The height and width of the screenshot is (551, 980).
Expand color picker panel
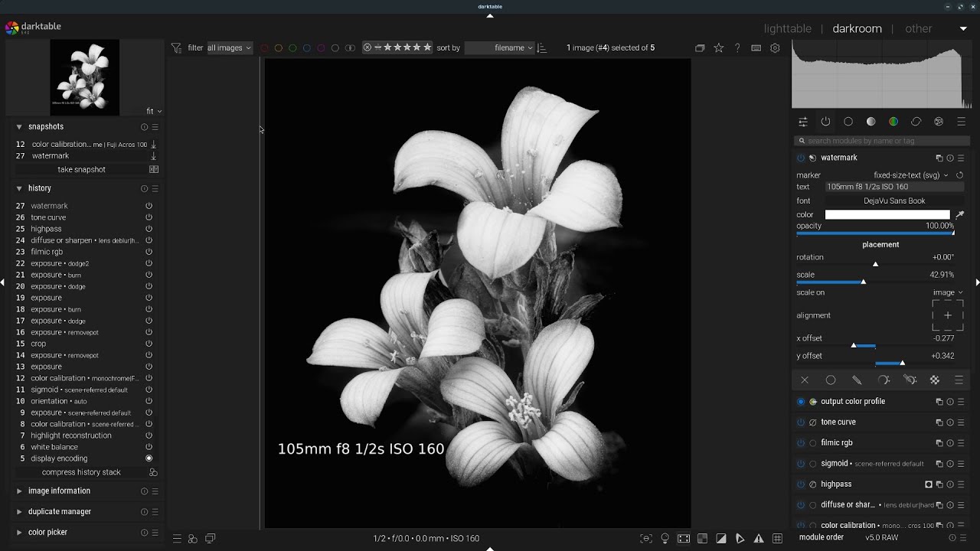point(19,533)
